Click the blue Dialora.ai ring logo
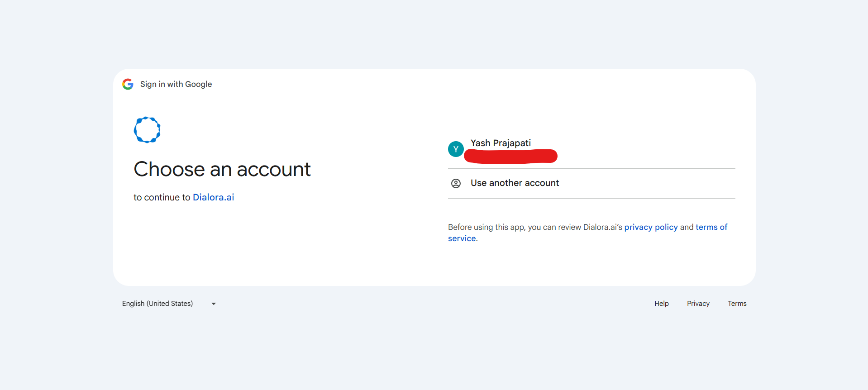The width and height of the screenshot is (868, 390). (x=147, y=130)
